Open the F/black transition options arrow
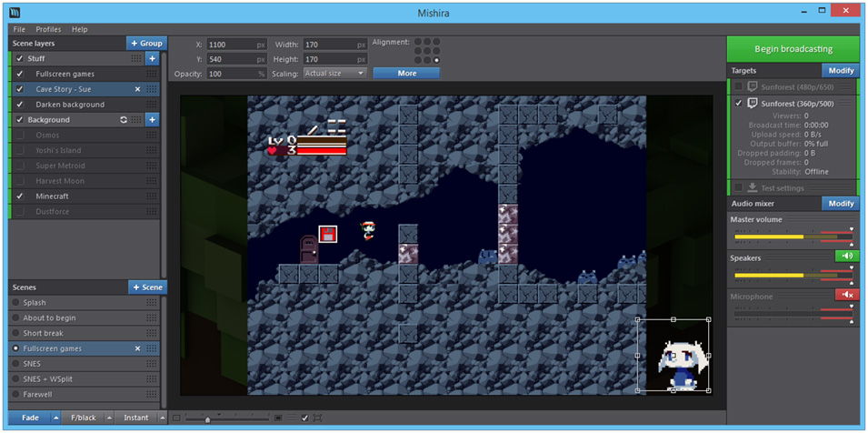Image resolution: width=868 pixels, height=433 pixels. [110, 418]
